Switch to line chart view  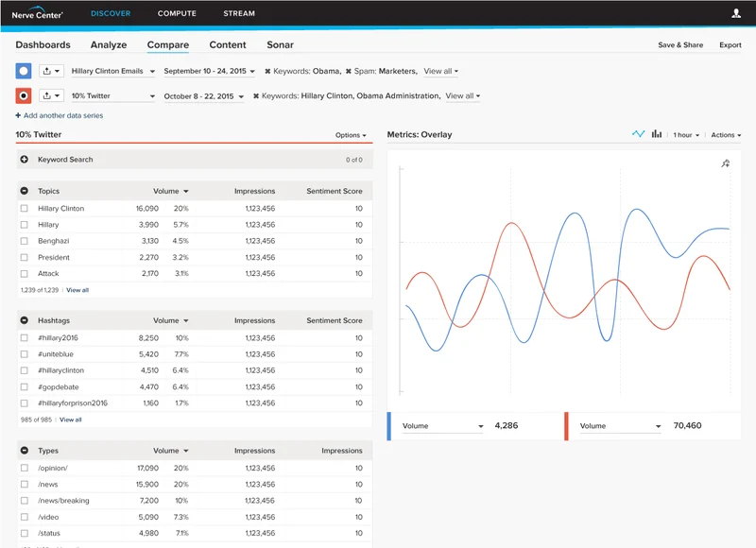tap(639, 134)
